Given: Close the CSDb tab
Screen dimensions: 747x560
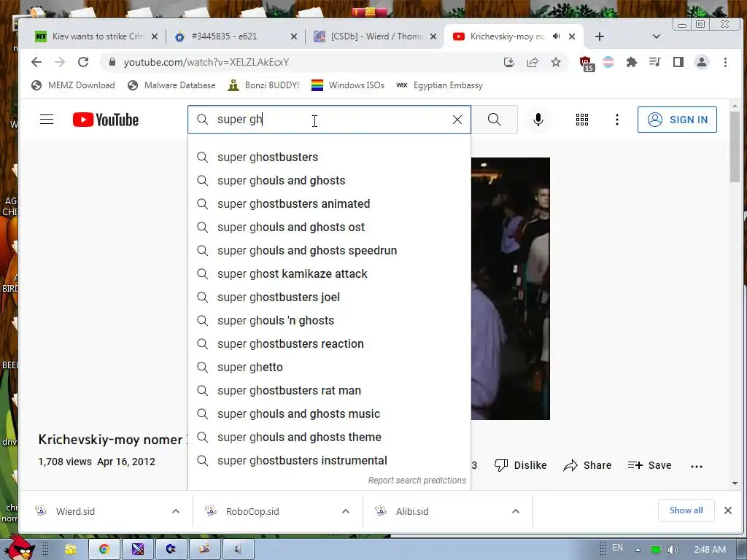Looking at the screenshot, I should coord(433,36).
